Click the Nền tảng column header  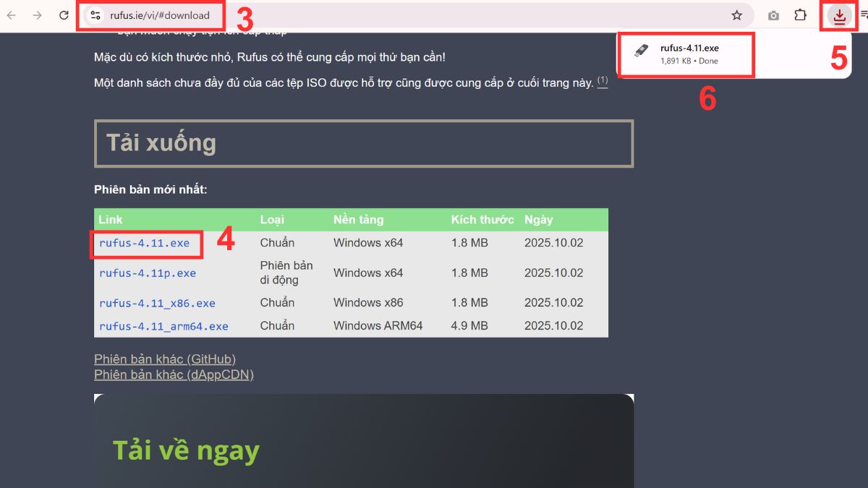point(358,220)
